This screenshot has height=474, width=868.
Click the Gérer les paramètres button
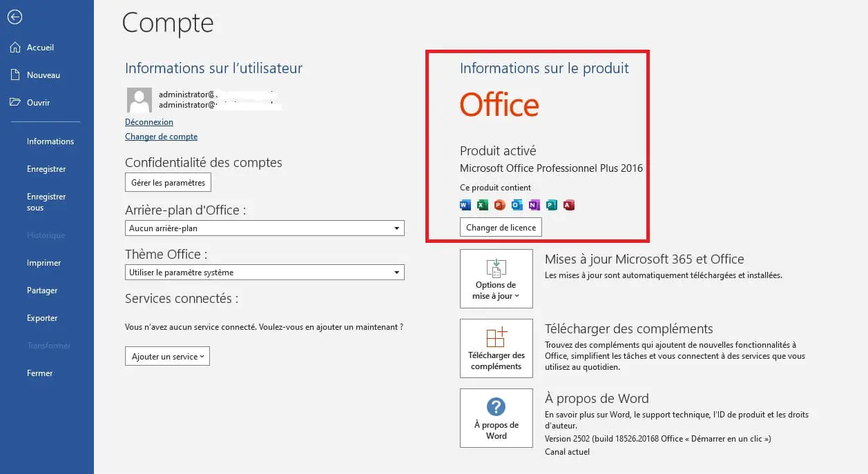pos(168,183)
